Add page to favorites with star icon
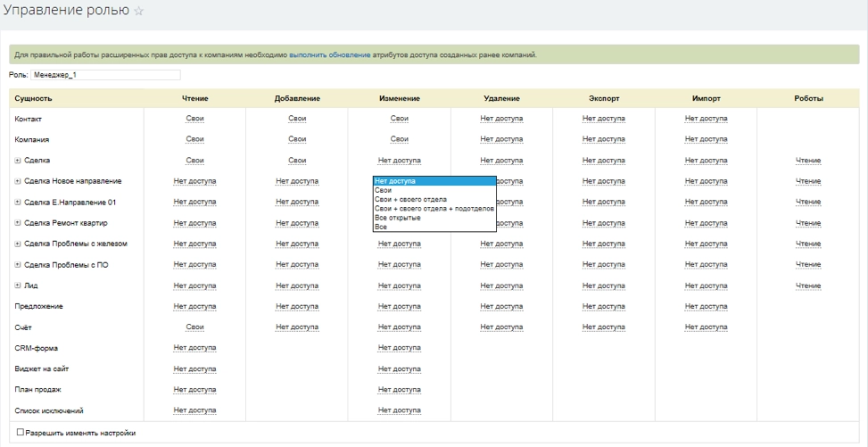The height and width of the screenshot is (447, 868). pos(138,10)
